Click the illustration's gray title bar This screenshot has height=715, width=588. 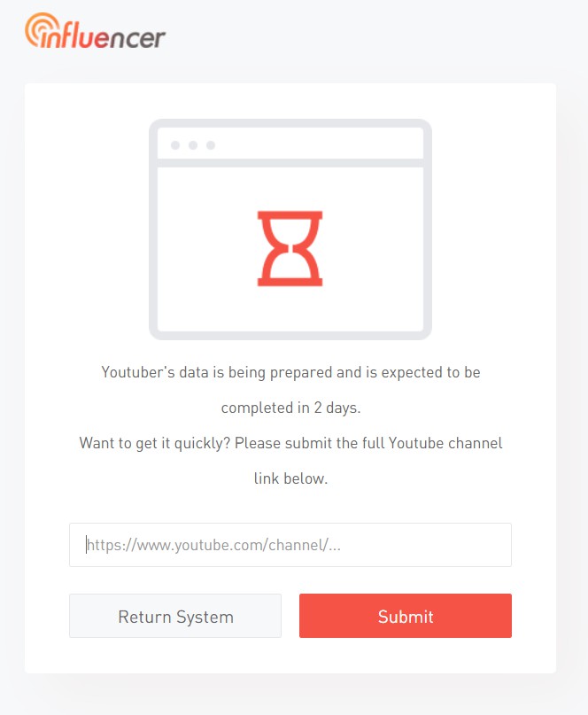pyautogui.click(x=290, y=144)
